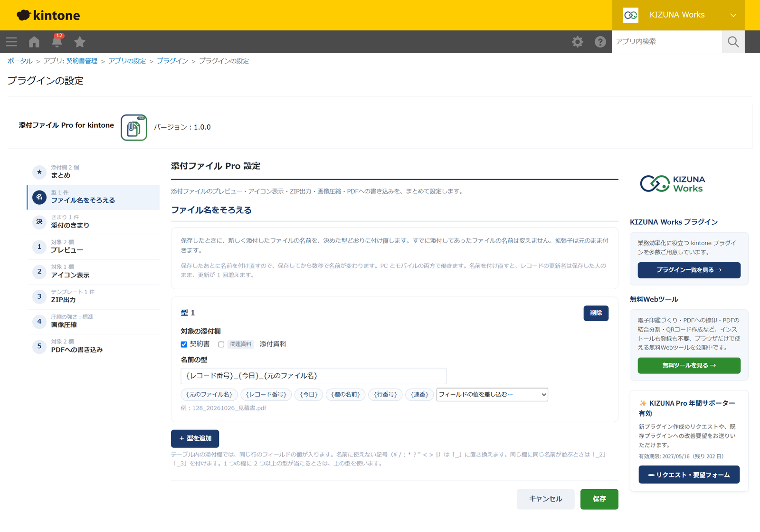Image resolution: width=760 pixels, height=532 pixels.
Task: Insert the {欄の名前} token
Action: pos(346,395)
